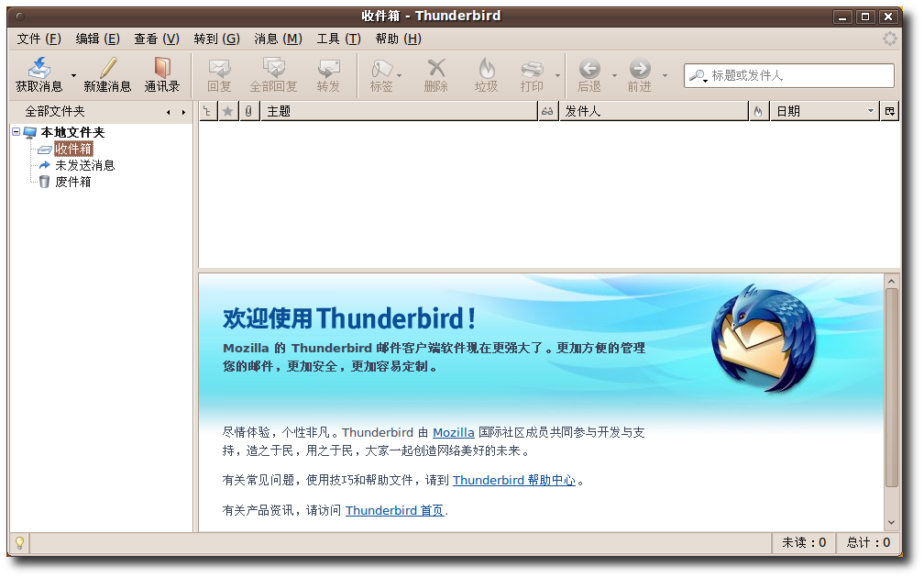Click the search magnifier dropdown icon
This screenshot has width=924, height=578.
coord(698,75)
